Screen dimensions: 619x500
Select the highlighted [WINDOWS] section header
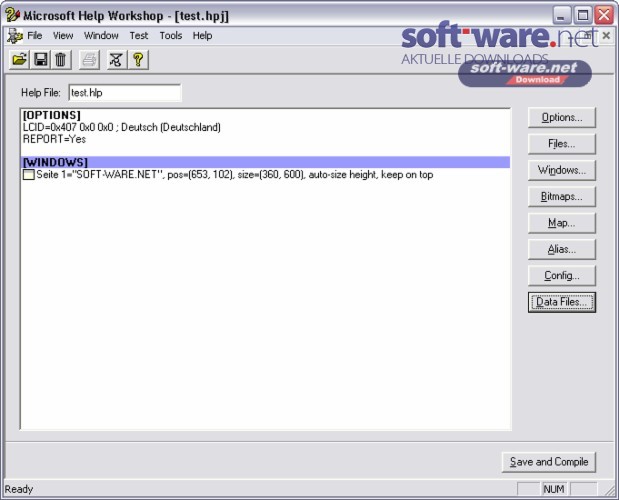265,162
